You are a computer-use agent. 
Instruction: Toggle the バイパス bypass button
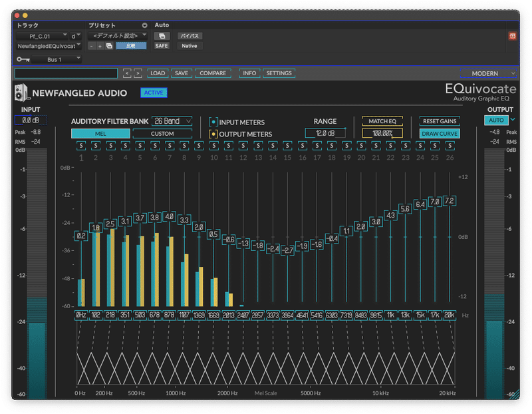pyautogui.click(x=190, y=36)
